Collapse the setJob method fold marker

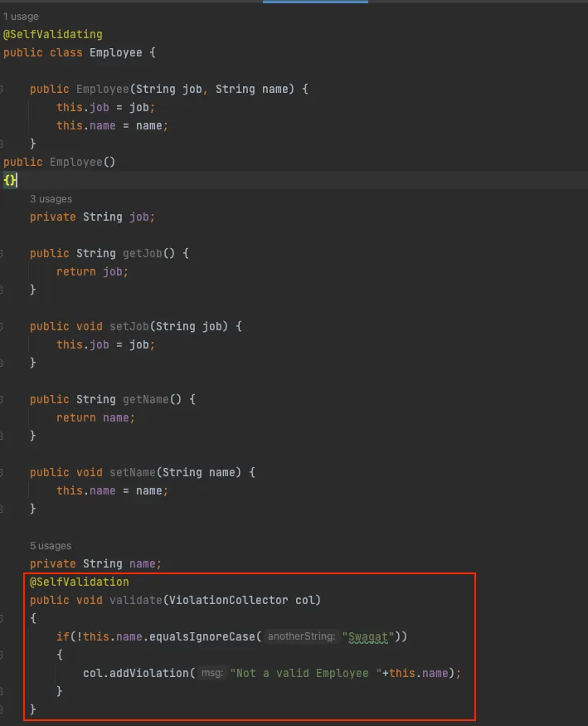(x=2, y=326)
